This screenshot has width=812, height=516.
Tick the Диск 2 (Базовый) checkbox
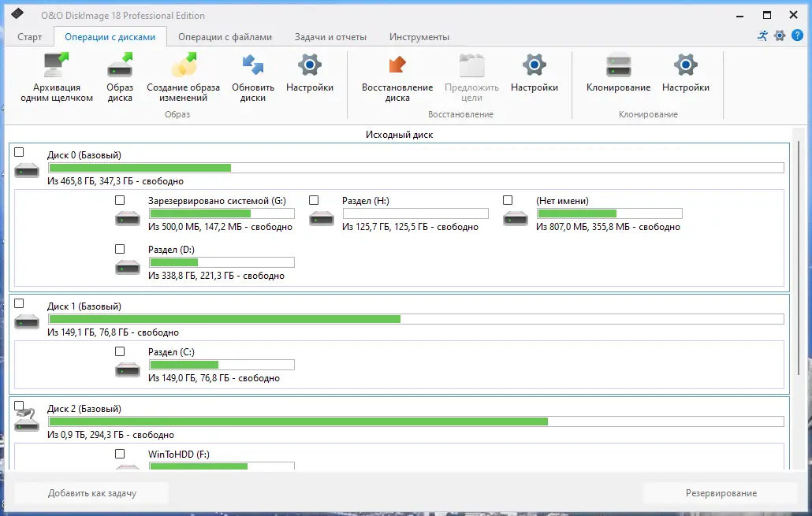(x=19, y=405)
